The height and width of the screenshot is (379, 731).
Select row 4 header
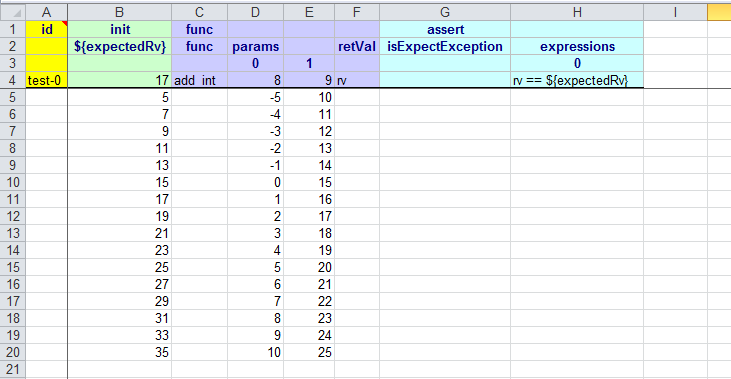click(13, 80)
